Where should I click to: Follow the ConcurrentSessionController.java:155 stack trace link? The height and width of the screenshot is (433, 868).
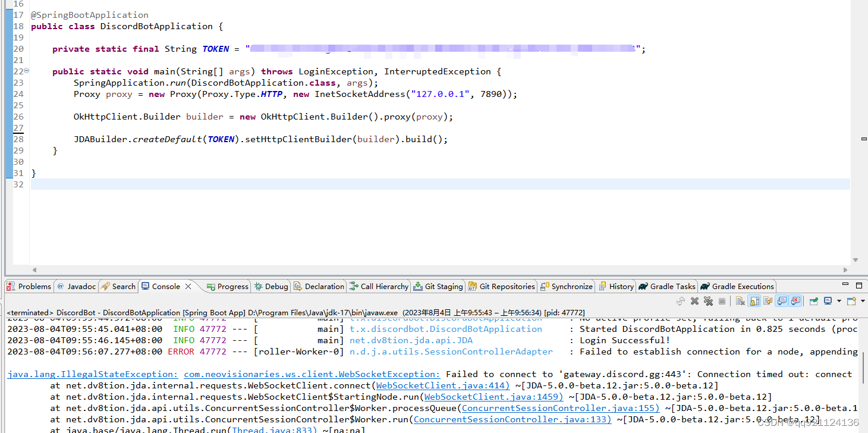point(559,408)
